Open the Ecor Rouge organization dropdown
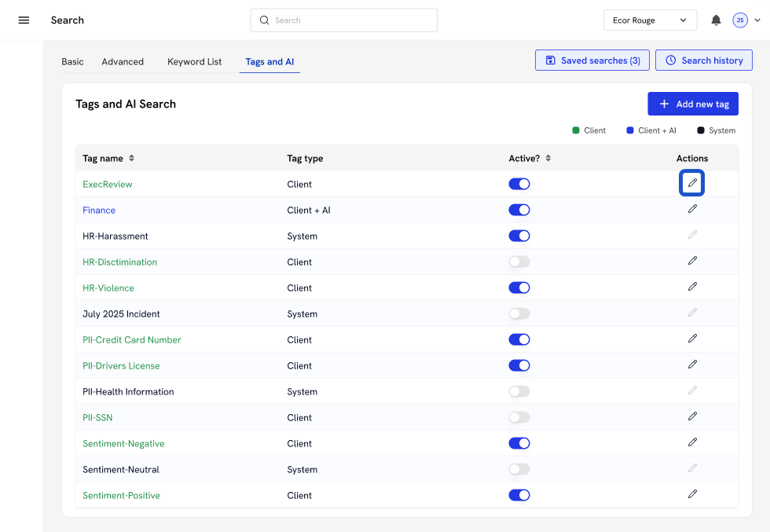Screen dimensions: 770x532 (650, 20)
